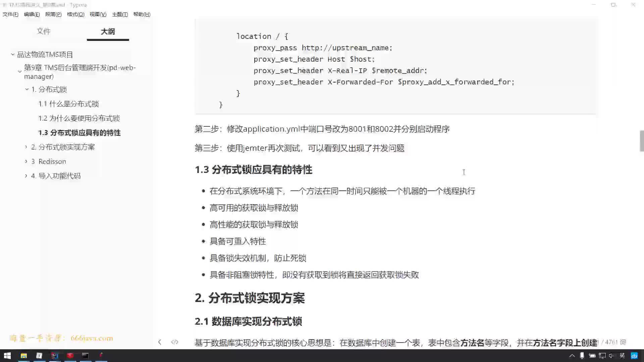Open IntelliJ IDEA from the taskbar
The image size is (644, 362).
54,356
